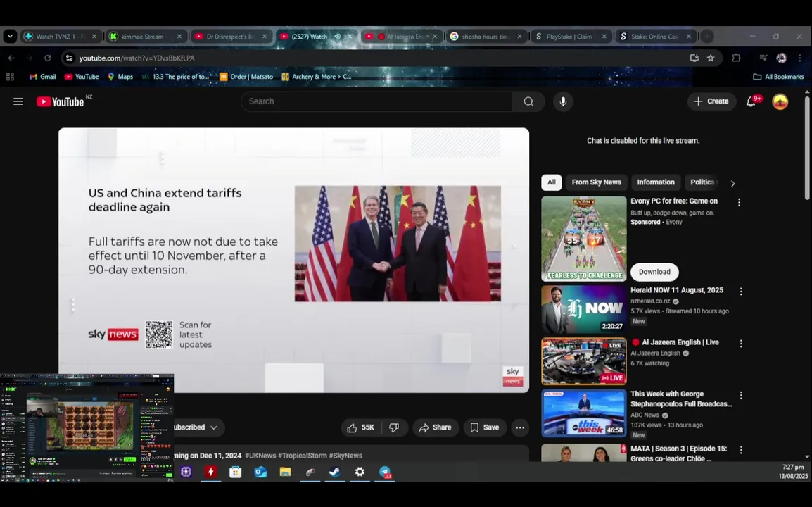This screenshot has height=507, width=812.
Task: Click the search magnifier button
Action: [528, 101]
